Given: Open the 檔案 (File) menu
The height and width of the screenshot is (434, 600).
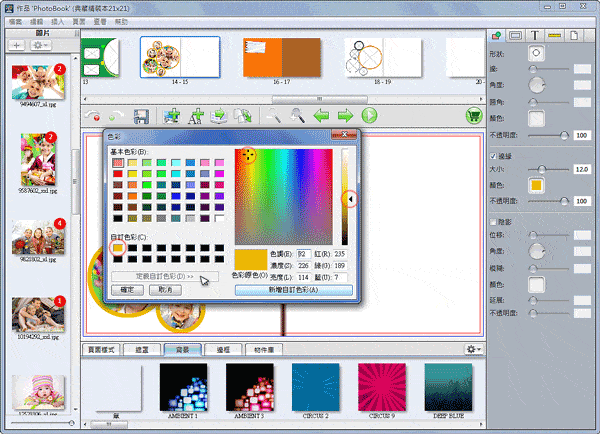Looking at the screenshot, I should 15,20.
